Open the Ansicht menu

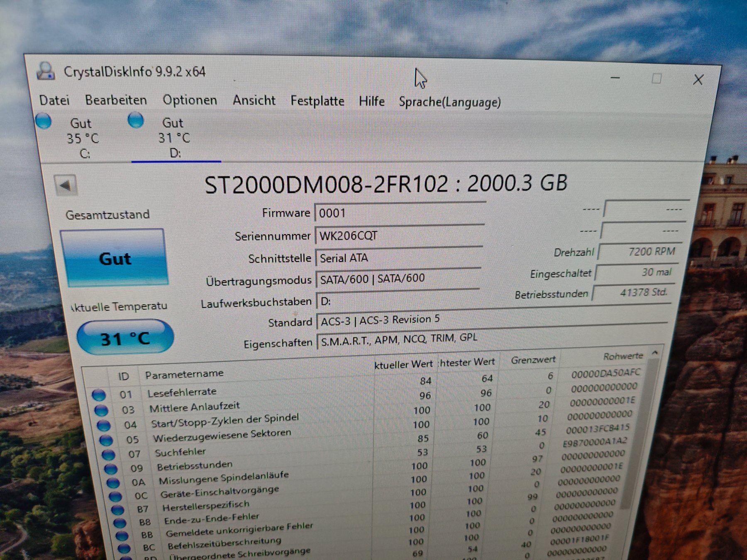pyautogui.click(x=254, y=100)
